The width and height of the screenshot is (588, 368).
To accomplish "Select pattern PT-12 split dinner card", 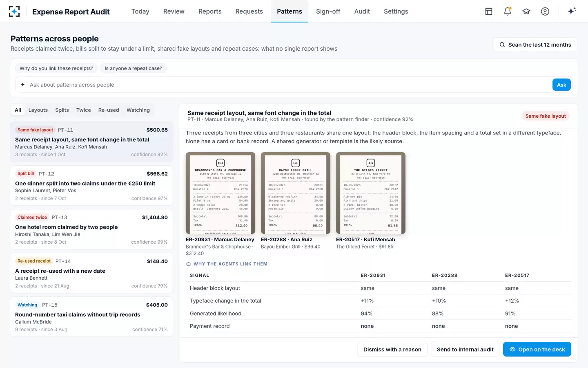I will pos(91,186).
